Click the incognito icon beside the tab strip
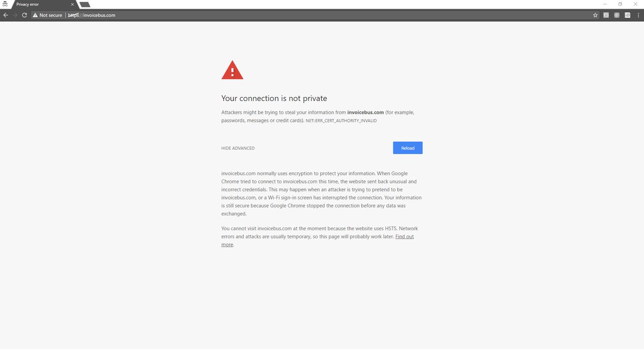This screenshot has height=349, width=644. [5, 4]
